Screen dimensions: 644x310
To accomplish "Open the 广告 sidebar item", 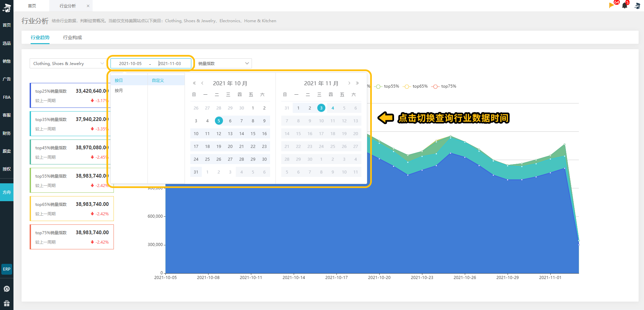I will click(7, 79).
